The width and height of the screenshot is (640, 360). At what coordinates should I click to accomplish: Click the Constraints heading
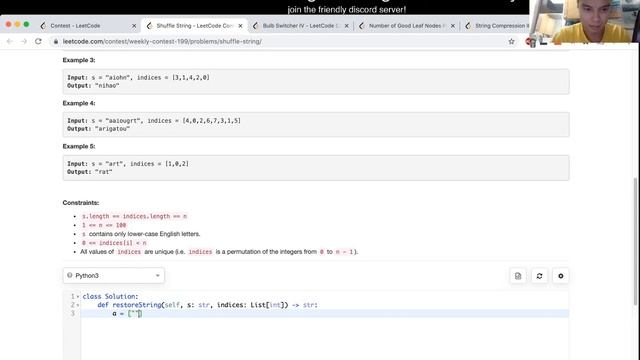click(81, 202)
